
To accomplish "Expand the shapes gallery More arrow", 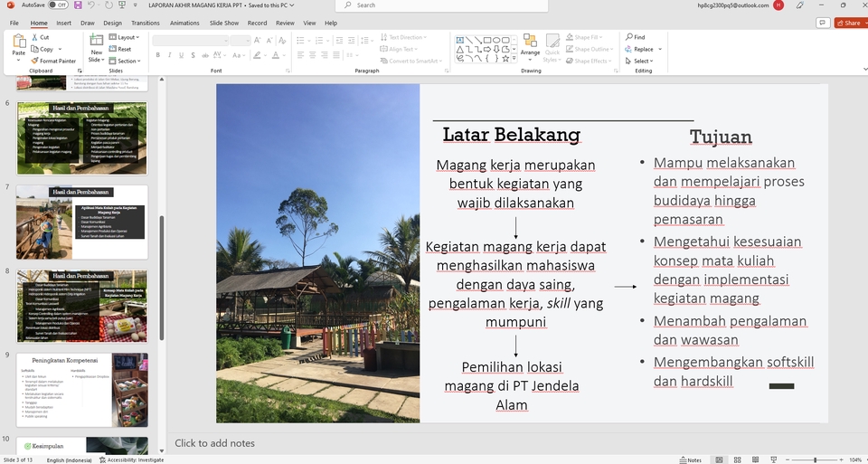I will pyautogui.click(x=514, y=59).
